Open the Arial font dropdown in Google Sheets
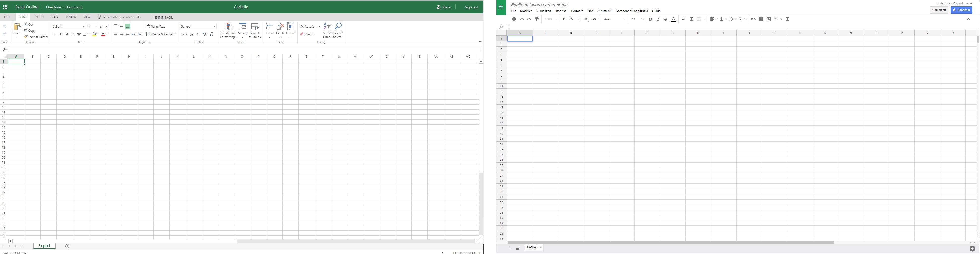 pyautogui.click(x=615, y=19)
